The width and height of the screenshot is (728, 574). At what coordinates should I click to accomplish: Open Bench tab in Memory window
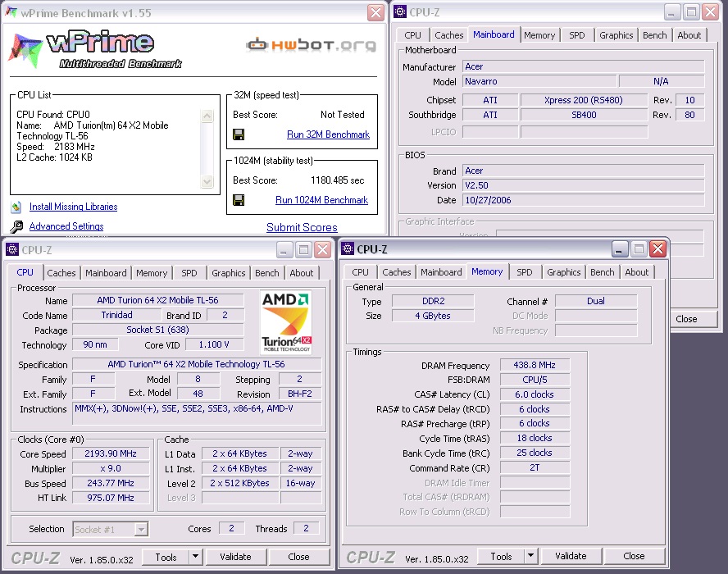pyautogui.click(x=603, y=272)
